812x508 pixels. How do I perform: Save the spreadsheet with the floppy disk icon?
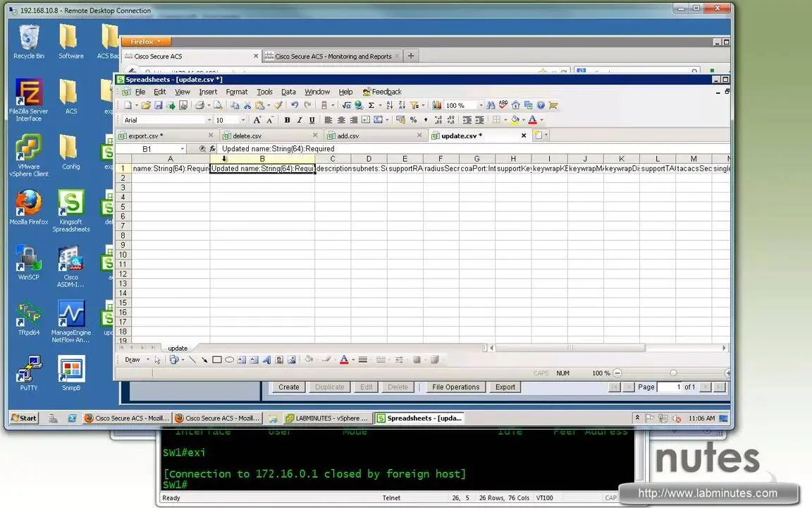click(x=159, y=105)
